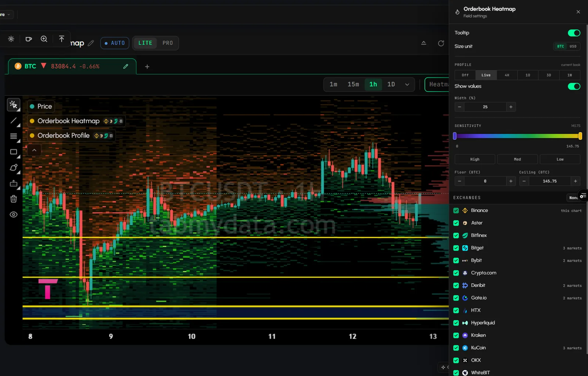This screenshot has height=376, width=588.
Task: Delete drawings with the trash icon
Action: (14, 199)
